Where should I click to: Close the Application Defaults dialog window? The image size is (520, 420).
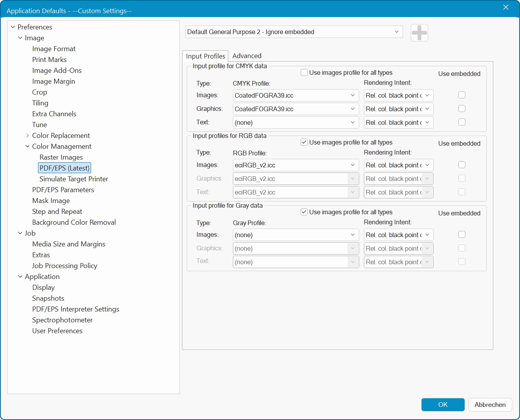[506, 7]
